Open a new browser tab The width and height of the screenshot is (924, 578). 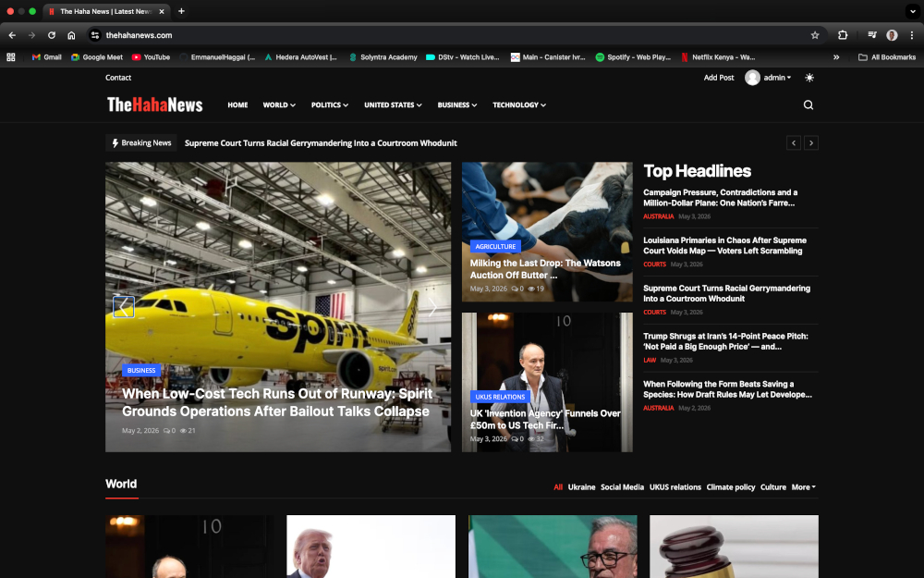coord(181,11)
